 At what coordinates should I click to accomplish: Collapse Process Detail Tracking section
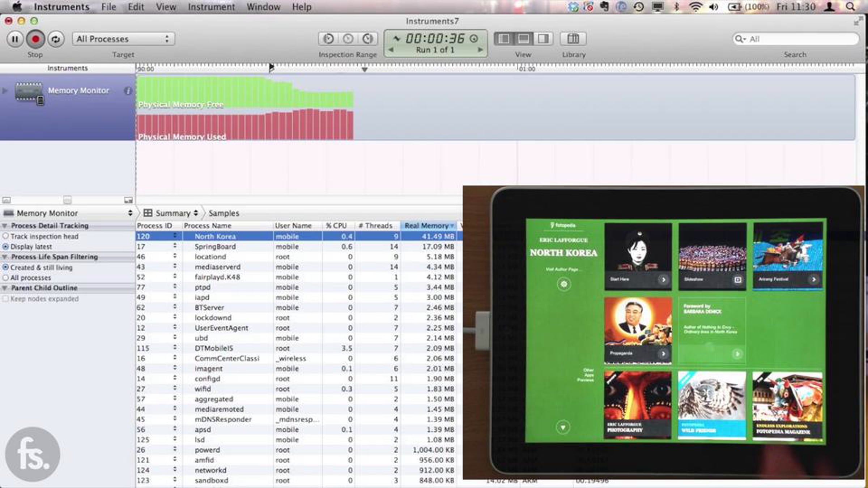point(5,226)
